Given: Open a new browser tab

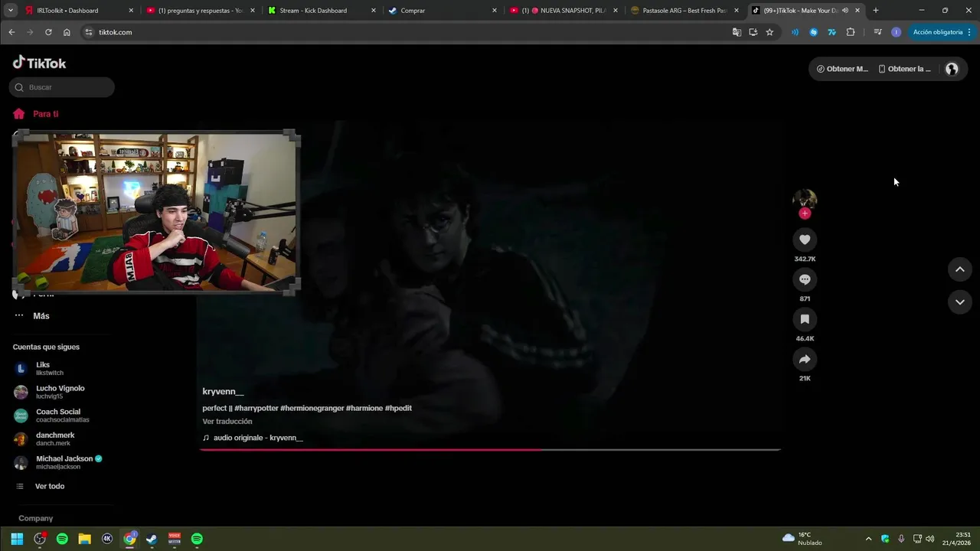Looking at the screenshot, I should tap(876, 11).
